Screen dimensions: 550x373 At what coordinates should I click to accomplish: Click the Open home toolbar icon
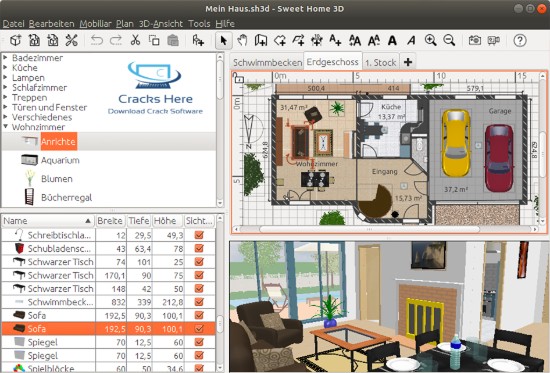click(x=34, y=40)
